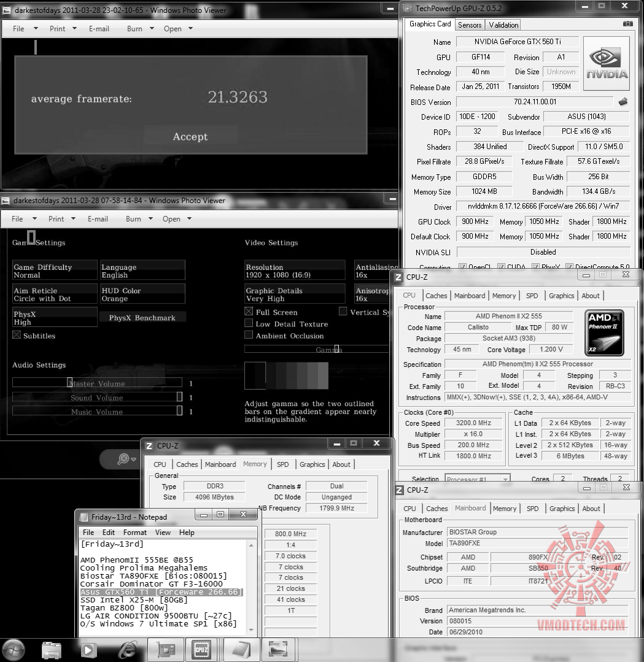The image size is (644, 662).
Task: Click the AMD Phenom II logo in CPU-Z
Action: click(x=604, y=333)
